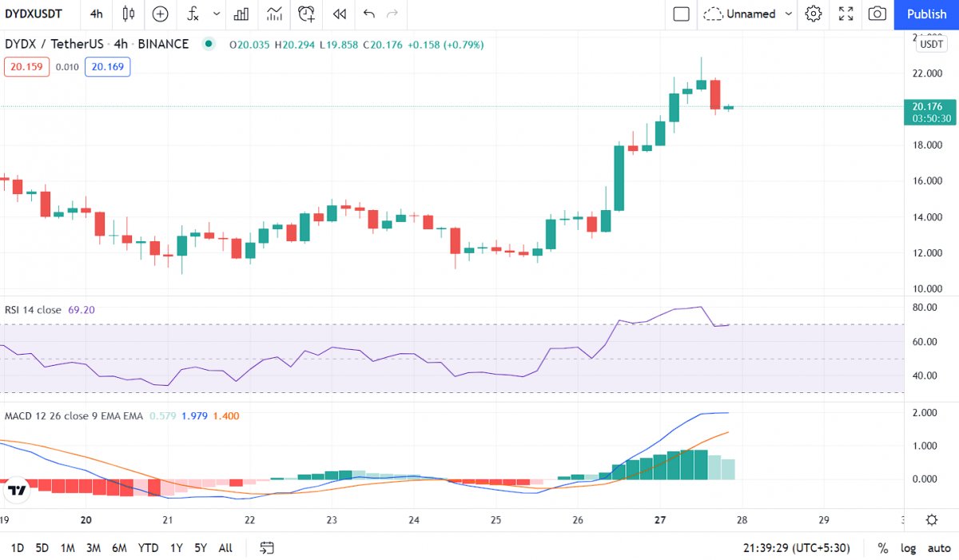The height and width of the screenshot is (560, 959).
Task: Click the green market status dot
Action: [x=209, y=44]
